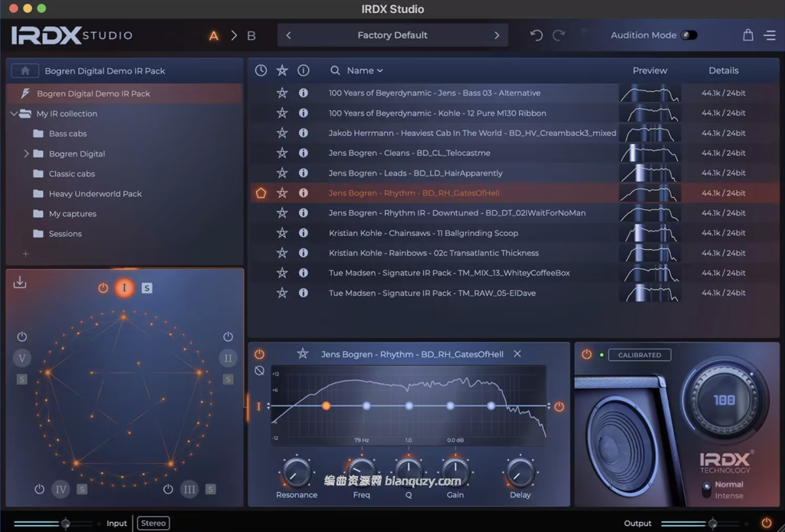Image resolution: width=785 pixels, height=532 pixels.
Task: Select IR slot III
Action: pos(189,489)
